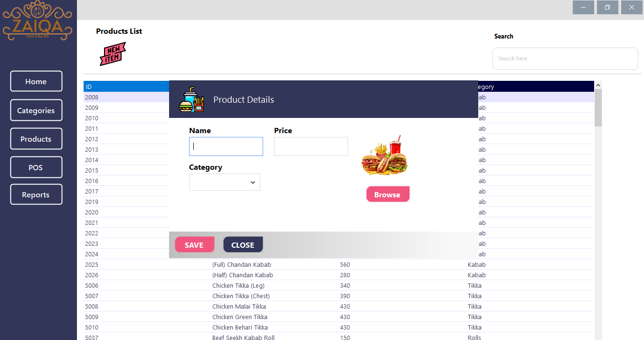Screen dimensions: 644x340
Task: Restore the application window size
Action: pyautogui.click(x=607, y=7)
